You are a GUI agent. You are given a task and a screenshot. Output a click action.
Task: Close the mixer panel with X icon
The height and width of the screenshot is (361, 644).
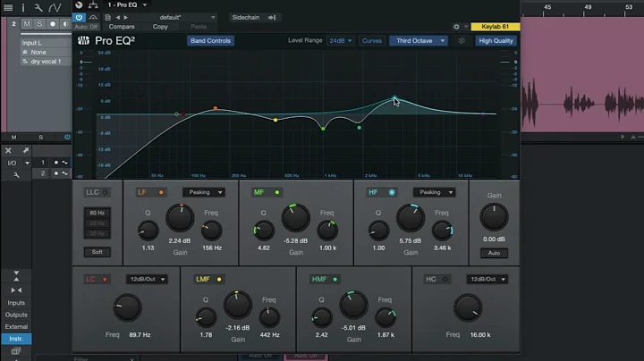point(8,150)
